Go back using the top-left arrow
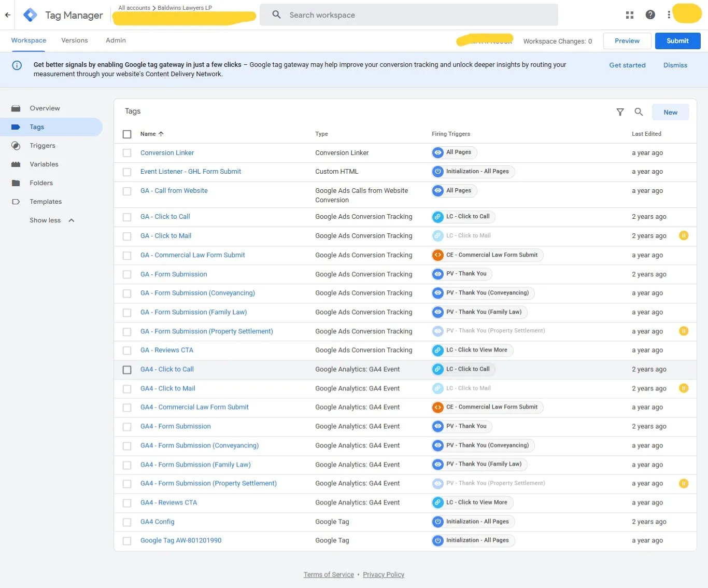The image size is (708, 588). 8,15
